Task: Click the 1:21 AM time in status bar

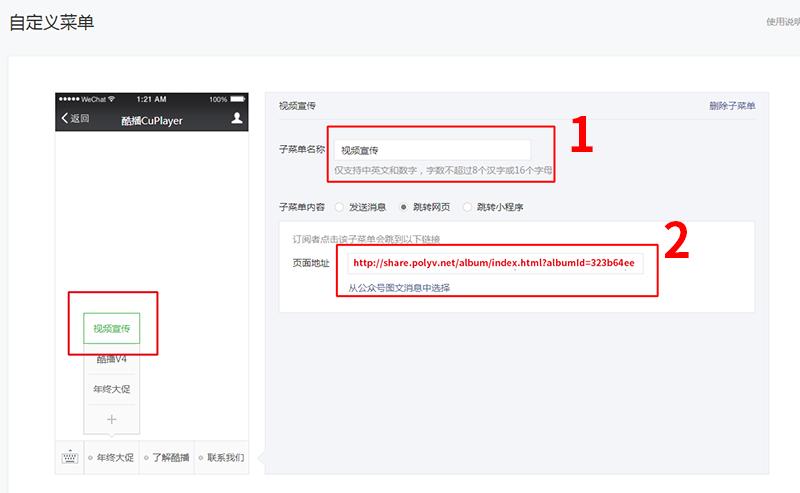Action: pos(152,99)
